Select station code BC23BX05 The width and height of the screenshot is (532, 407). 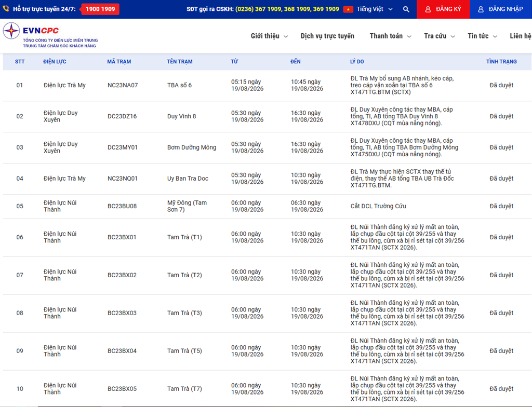pos(122,389)
